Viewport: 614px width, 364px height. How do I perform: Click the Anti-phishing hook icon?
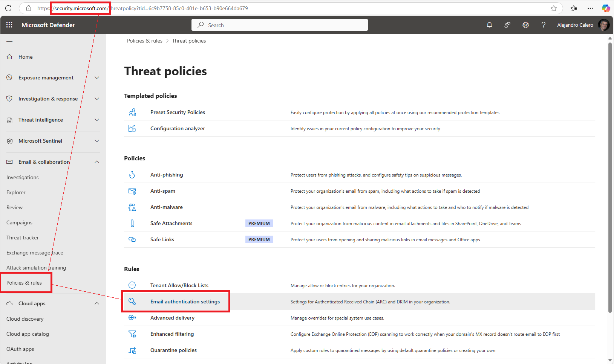(132, 175)
